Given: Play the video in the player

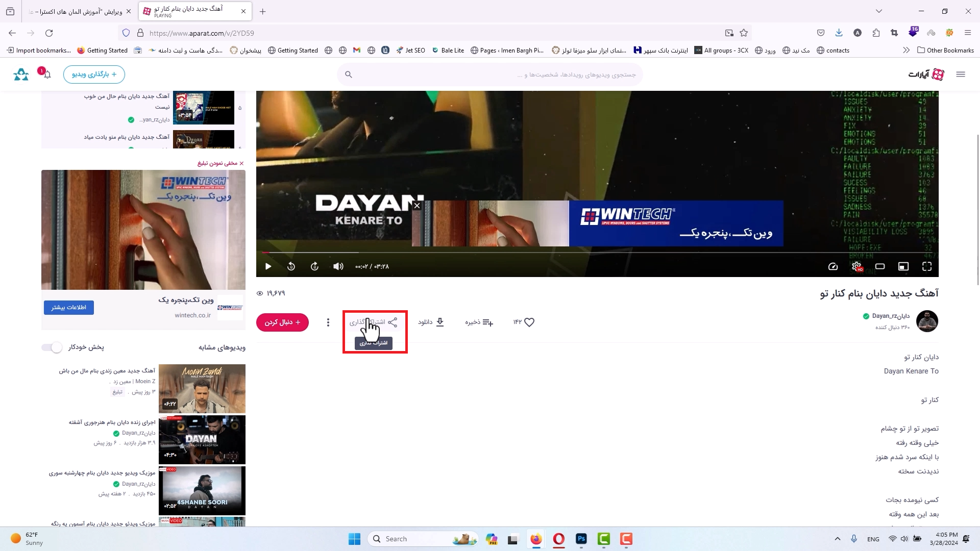Looking at the screenshot, I should click(x=268, y=266).
